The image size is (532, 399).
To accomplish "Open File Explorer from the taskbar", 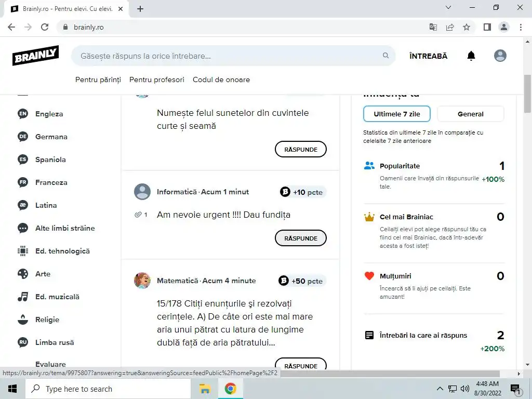I will 205,389.
